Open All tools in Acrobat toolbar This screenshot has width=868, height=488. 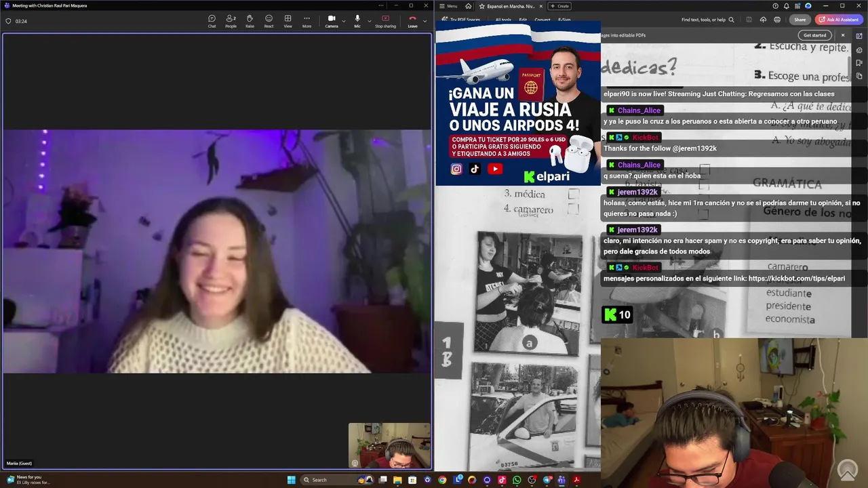tap(503, 20)
